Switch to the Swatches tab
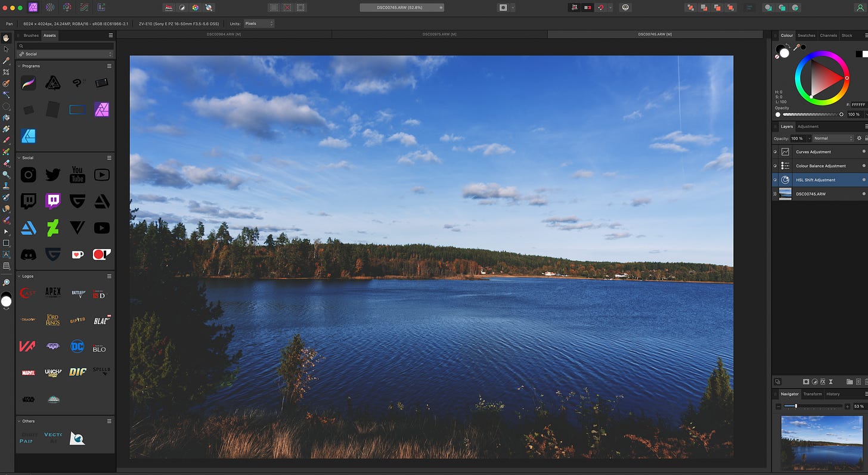Screen dimensions: 868x475 click(806, 35)
